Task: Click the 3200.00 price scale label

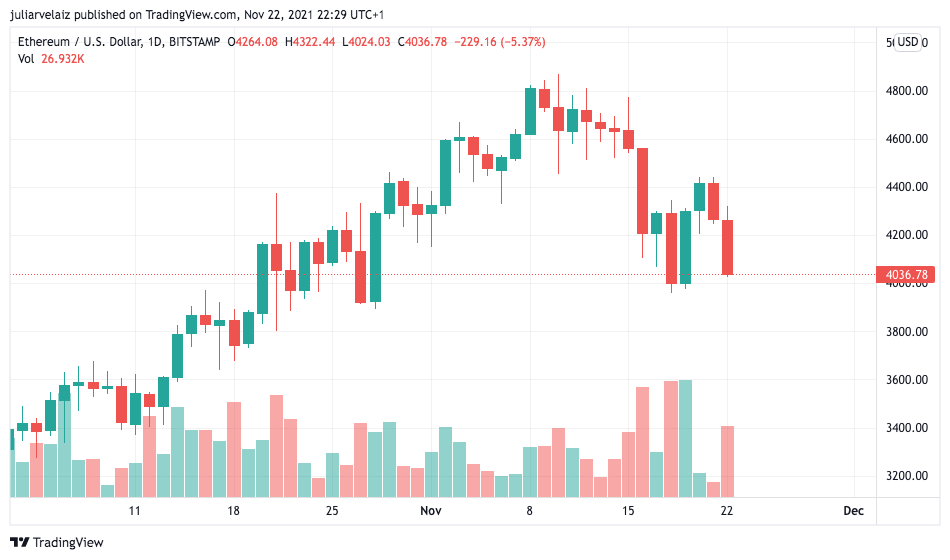Action: click(906, 476)
